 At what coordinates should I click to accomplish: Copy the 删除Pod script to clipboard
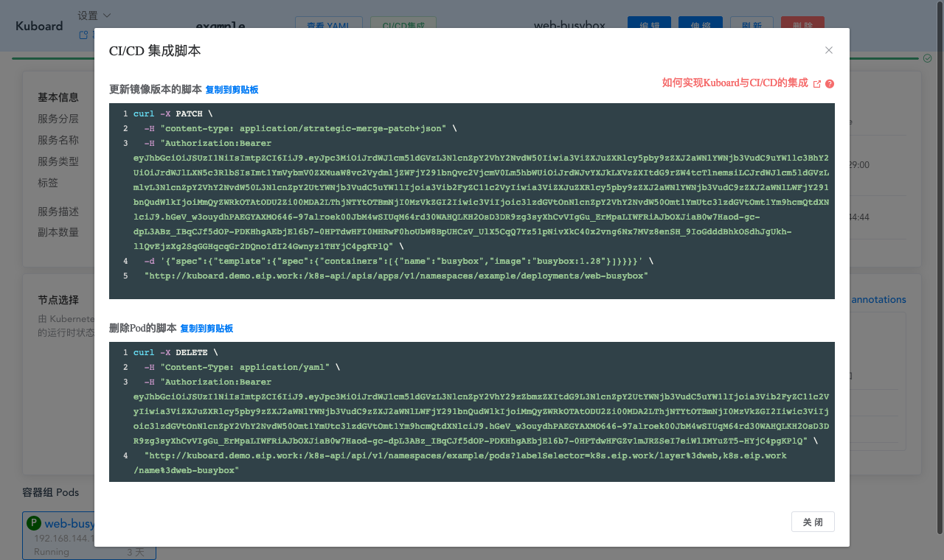(206, 329)
